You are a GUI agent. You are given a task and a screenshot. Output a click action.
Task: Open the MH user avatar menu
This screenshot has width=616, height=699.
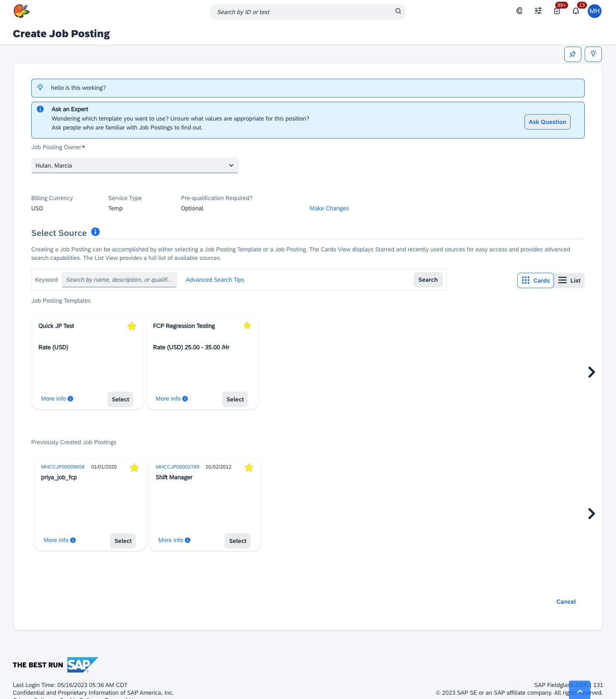[595, 11]
